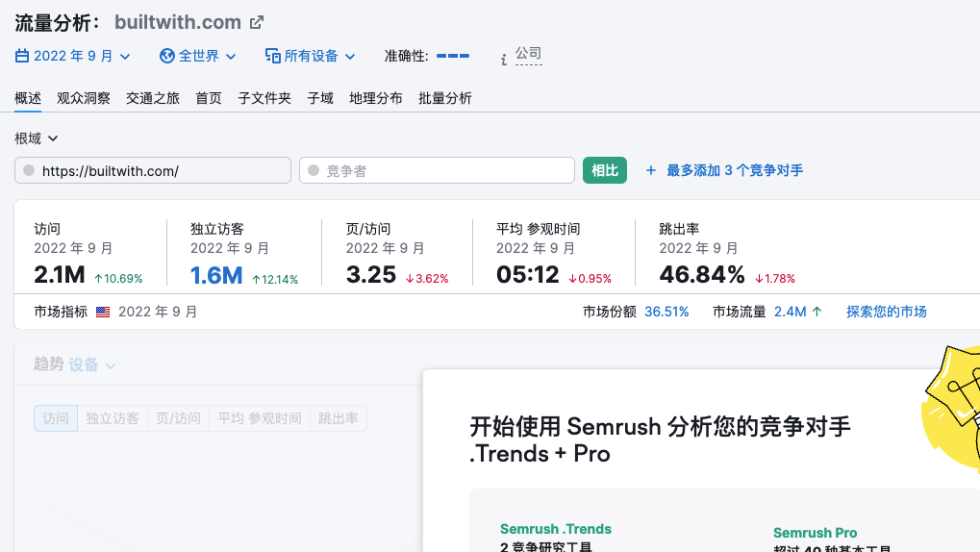Open the 所有设备 device dropdown
The width and height of the screenshot is (980, 552).
point(310,56)
